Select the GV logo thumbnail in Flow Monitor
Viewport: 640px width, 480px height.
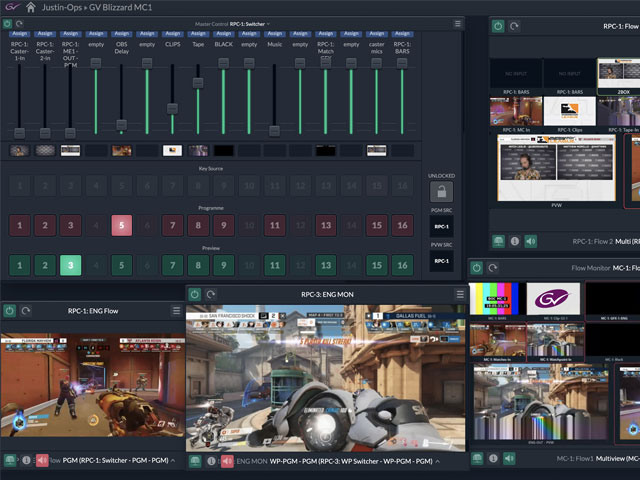(553, 298)
